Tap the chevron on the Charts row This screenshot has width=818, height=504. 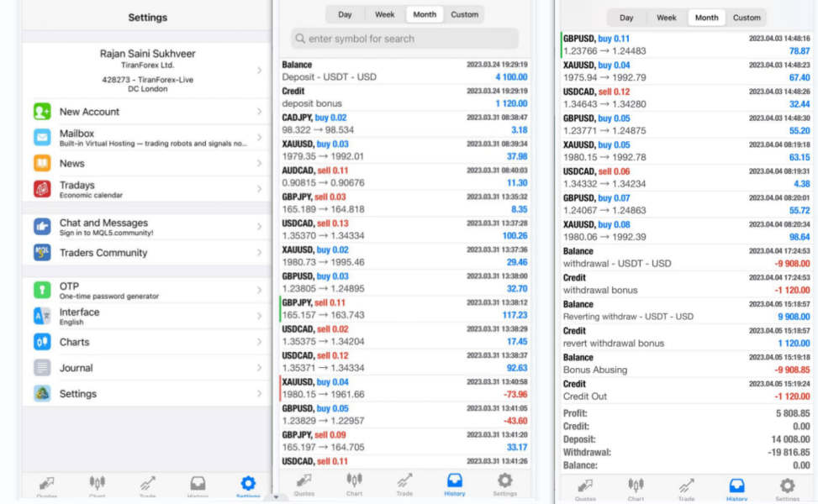(x=259, y=342)
